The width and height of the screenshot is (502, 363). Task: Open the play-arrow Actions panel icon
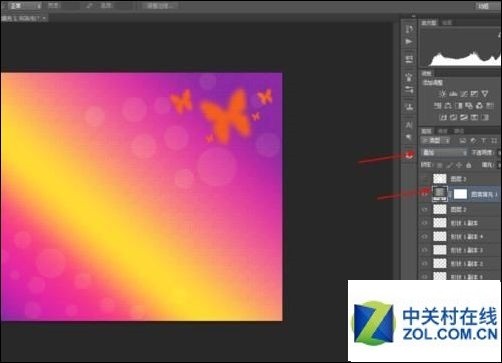tap(409, 42)
